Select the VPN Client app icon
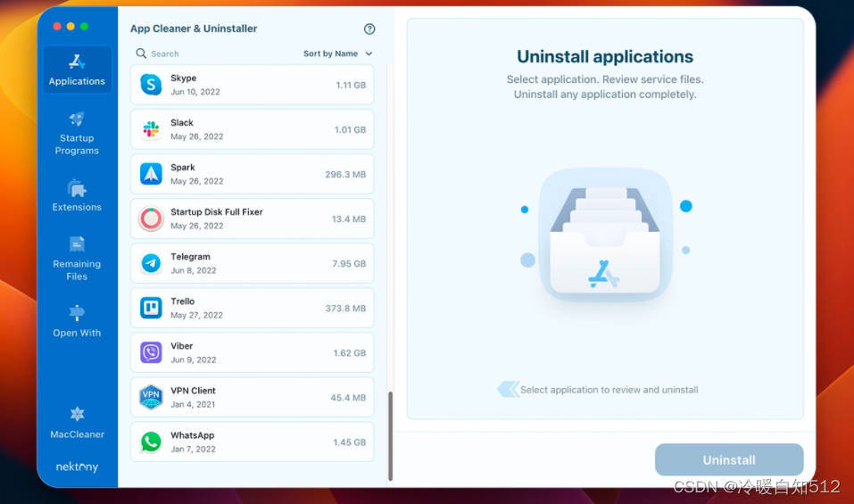 click(151, 397)
